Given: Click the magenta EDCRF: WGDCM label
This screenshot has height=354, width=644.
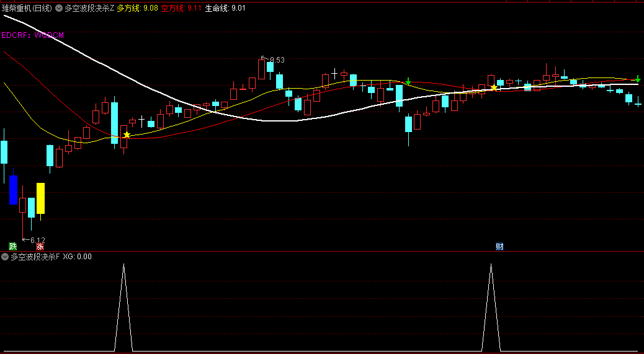Looking at the screenshot, I should pos(33,35).
